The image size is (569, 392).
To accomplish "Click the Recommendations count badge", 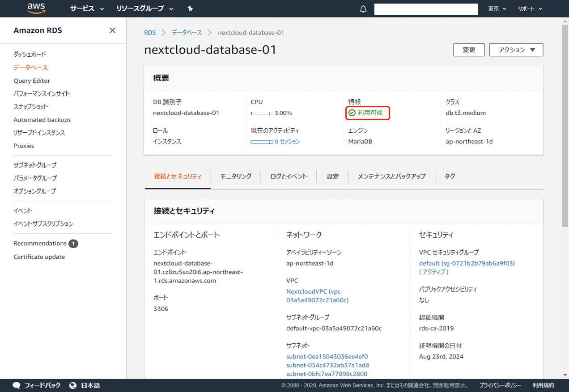I will click(x=73, y=244).
